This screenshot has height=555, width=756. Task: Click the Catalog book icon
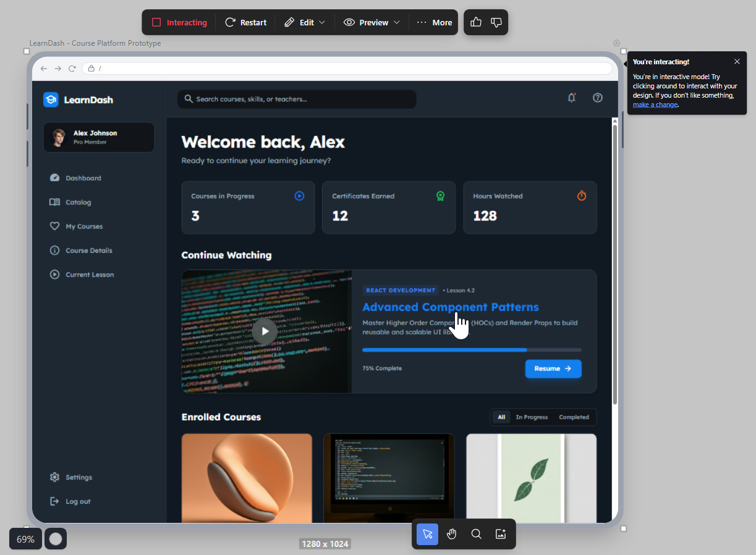54,202
